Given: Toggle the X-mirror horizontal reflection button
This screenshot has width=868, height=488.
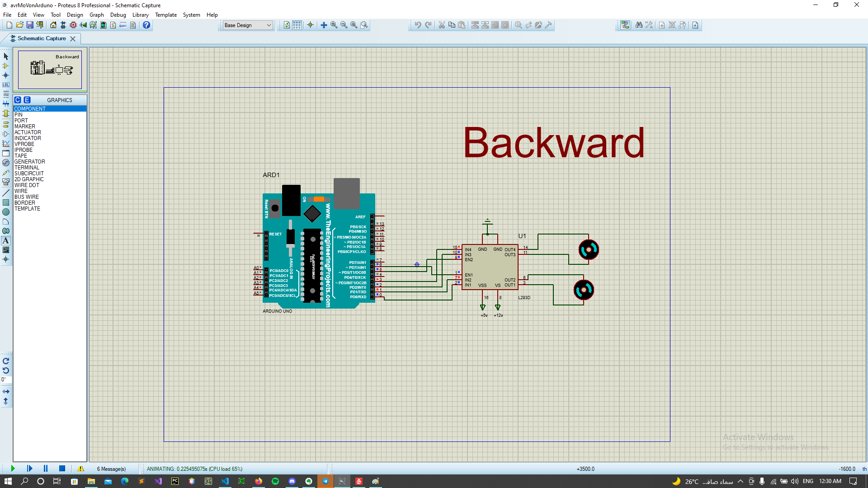Looking at the screenshot, I should (x=6, y=392).
